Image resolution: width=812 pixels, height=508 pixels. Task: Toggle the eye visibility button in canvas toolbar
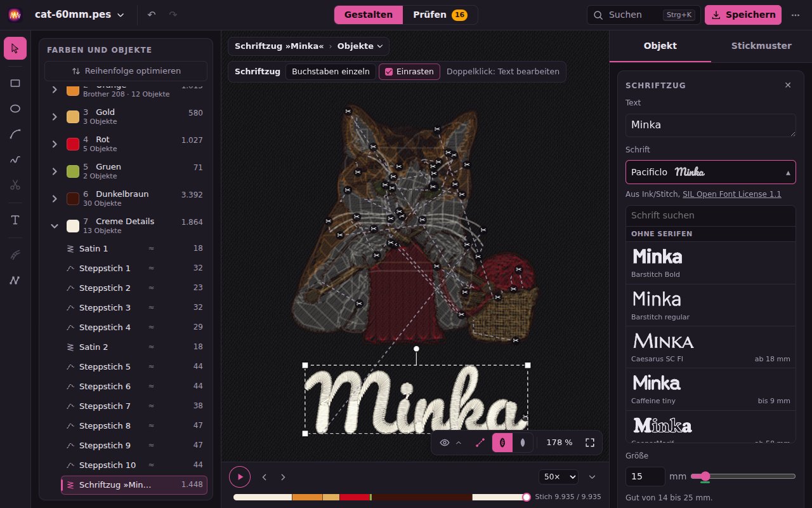445,443
